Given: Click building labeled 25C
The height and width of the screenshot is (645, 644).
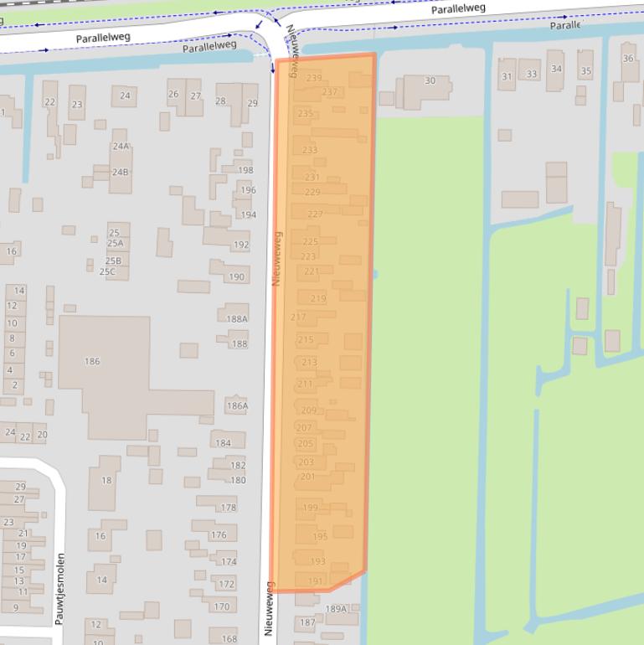Looking at the screenshot, I should [x=107, y=271].
